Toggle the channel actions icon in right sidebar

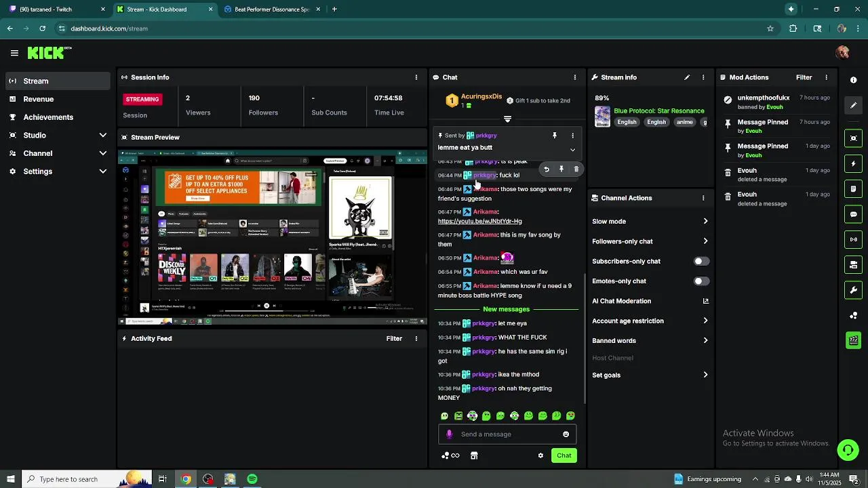(853, 264)
